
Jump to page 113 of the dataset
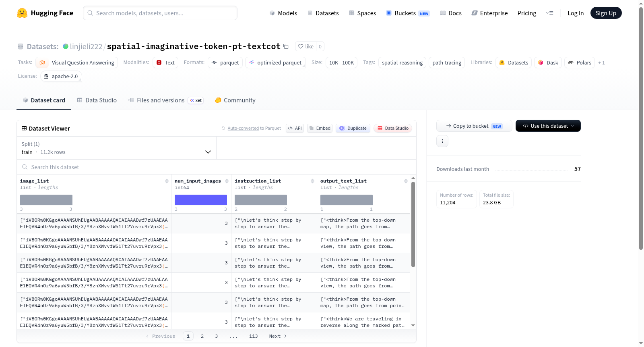253,336
